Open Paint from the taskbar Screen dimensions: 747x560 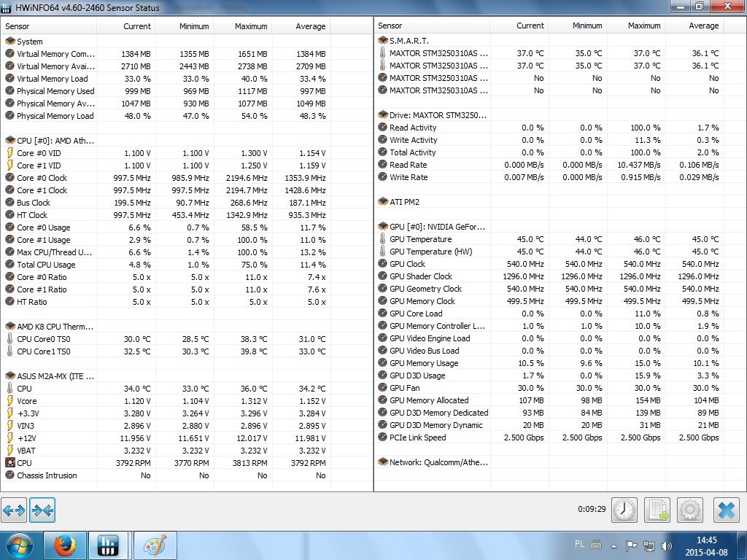155,545
